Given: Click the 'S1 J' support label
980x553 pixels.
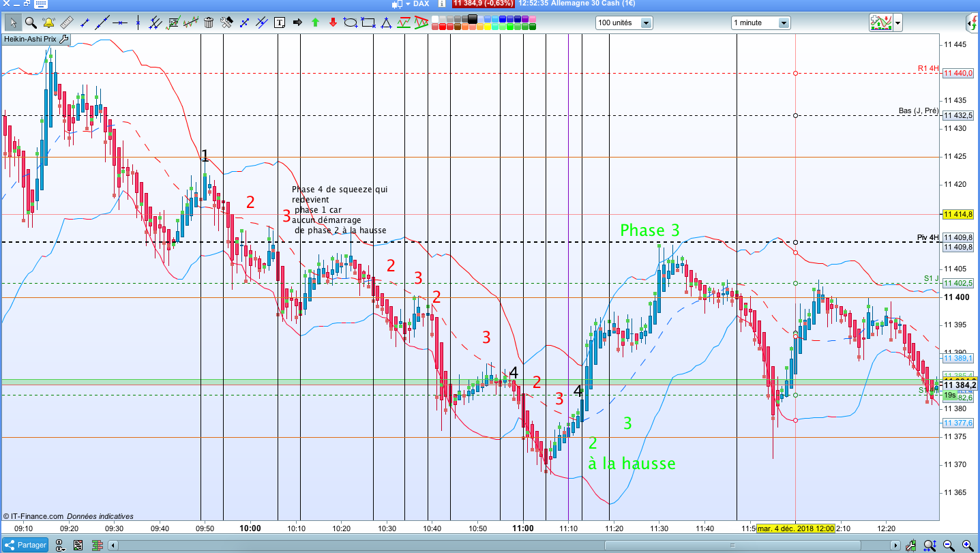Looking at the screenshot, I should 932,278.
